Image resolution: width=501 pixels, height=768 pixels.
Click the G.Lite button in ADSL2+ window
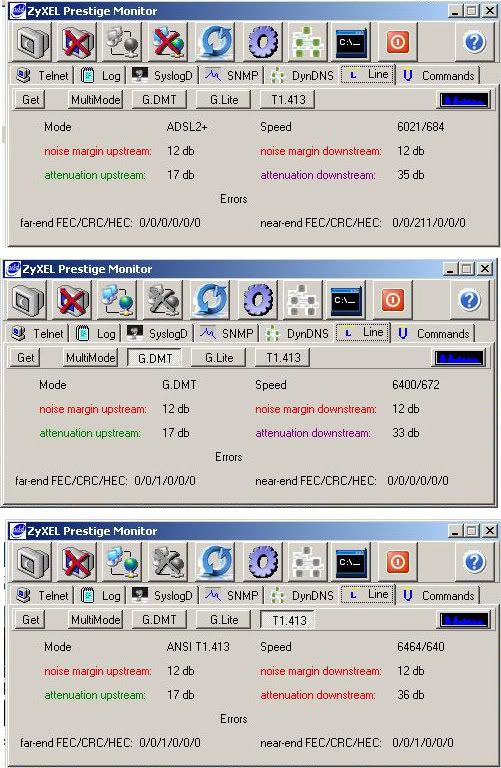[x=224, y=100]
